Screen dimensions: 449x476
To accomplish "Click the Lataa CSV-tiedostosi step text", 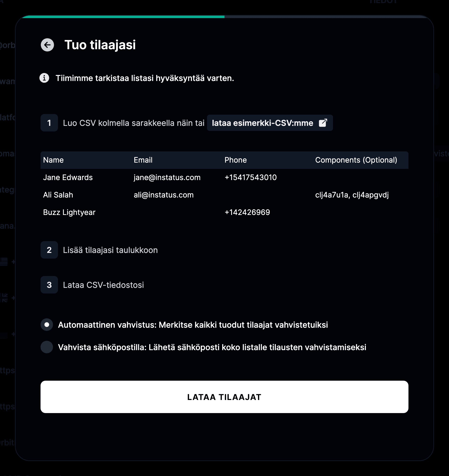I will pyautogui.click(x=103, y=285).
